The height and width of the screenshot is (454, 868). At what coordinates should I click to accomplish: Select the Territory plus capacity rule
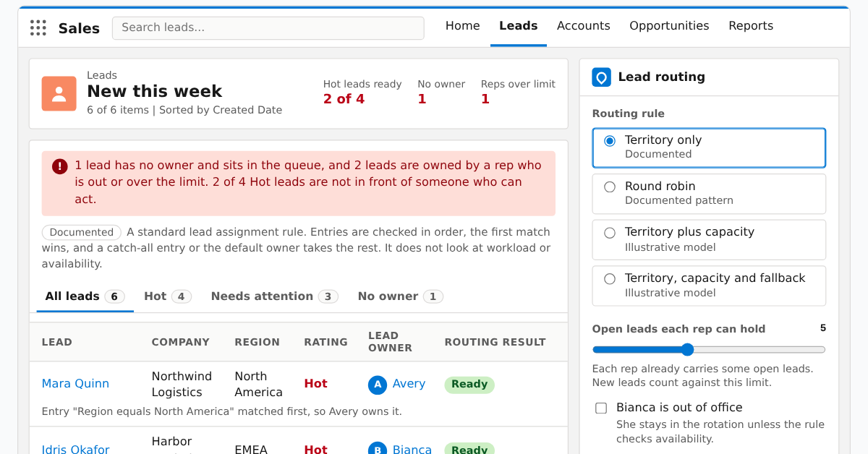[709, 239]
